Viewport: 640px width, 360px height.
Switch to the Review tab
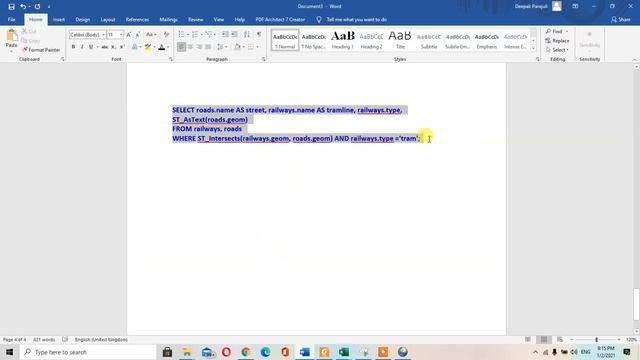coord(196,20)
